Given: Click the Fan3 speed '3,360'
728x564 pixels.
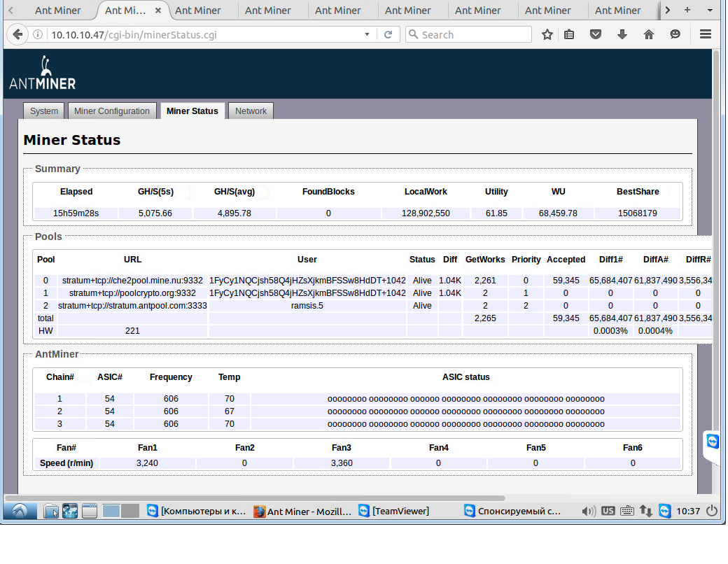Looking at the screenshot, I should coord(342,463).
